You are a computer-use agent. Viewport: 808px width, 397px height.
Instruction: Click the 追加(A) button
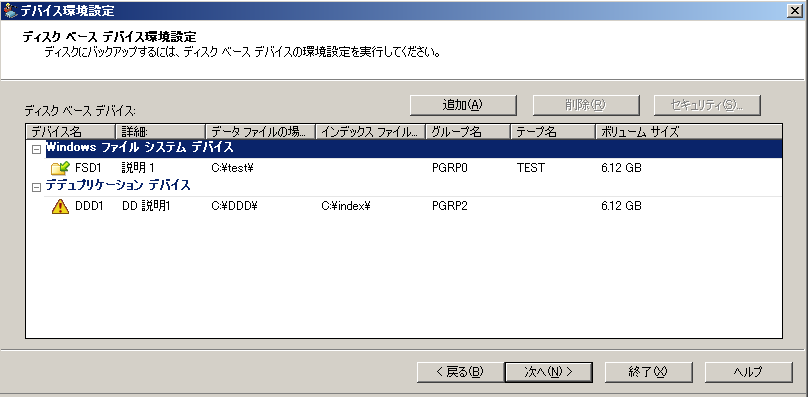[463, 105]
